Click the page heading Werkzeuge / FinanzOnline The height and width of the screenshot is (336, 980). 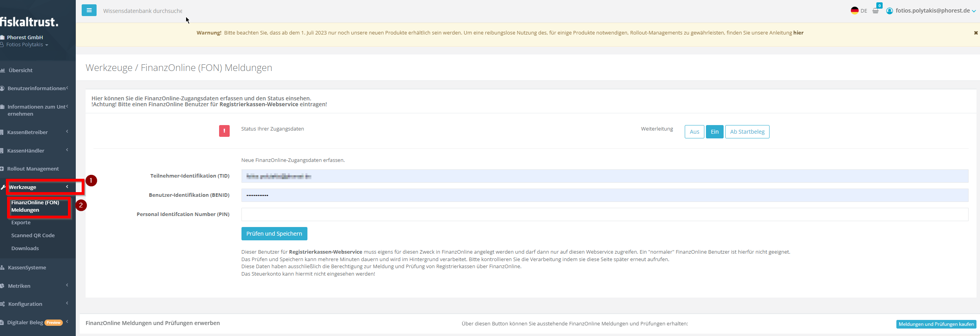click(x=179, y=68)
